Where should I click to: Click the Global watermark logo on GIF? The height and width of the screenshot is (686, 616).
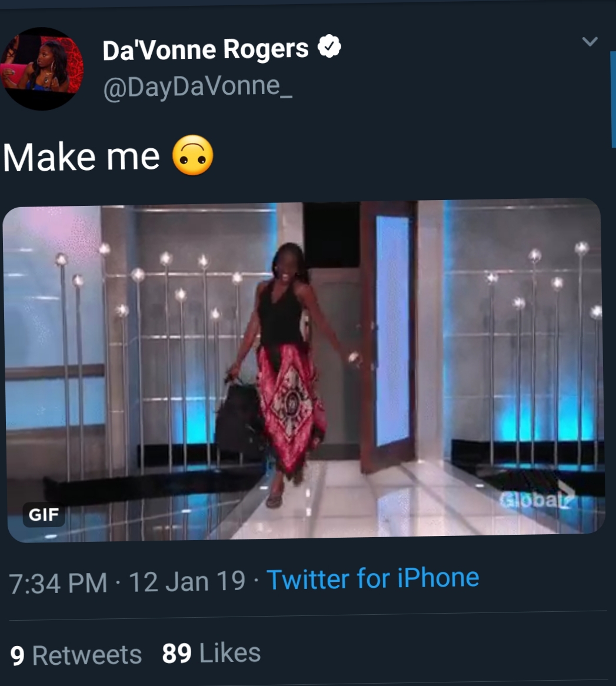[x=537, y=497]
